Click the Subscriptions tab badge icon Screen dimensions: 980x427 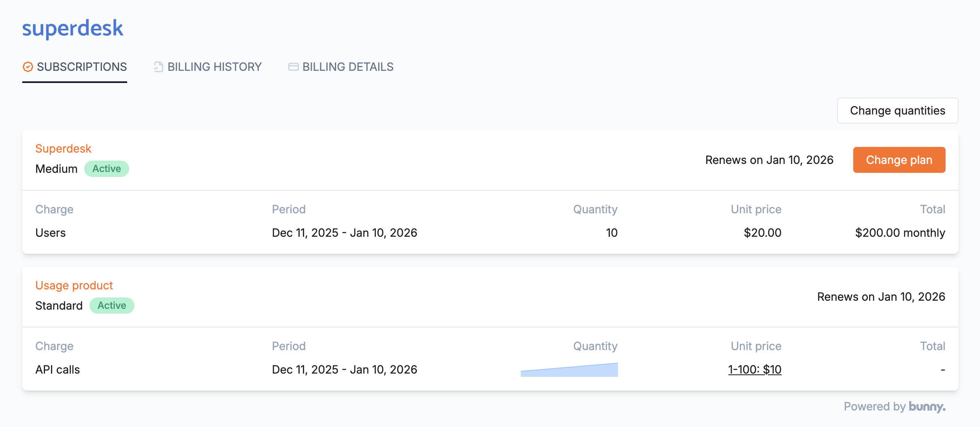pyautogui.click(x=28, y=67)
